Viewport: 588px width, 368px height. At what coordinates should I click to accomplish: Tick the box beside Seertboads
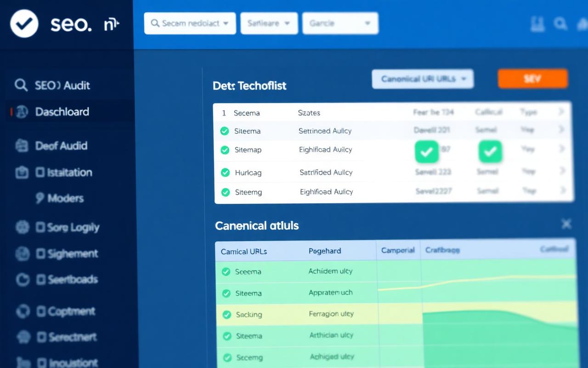pyautogui.click(x=40, y=279)
